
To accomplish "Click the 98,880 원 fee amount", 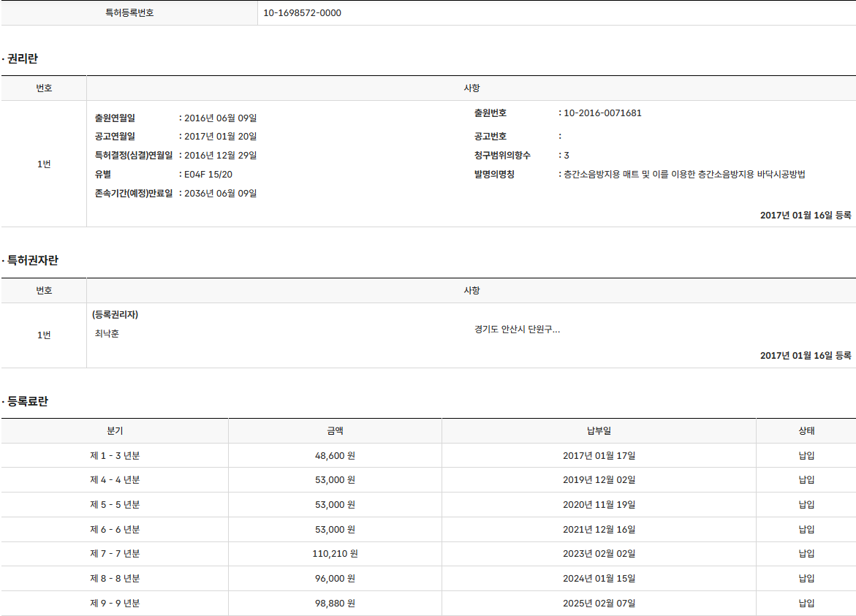I will 335,604.
